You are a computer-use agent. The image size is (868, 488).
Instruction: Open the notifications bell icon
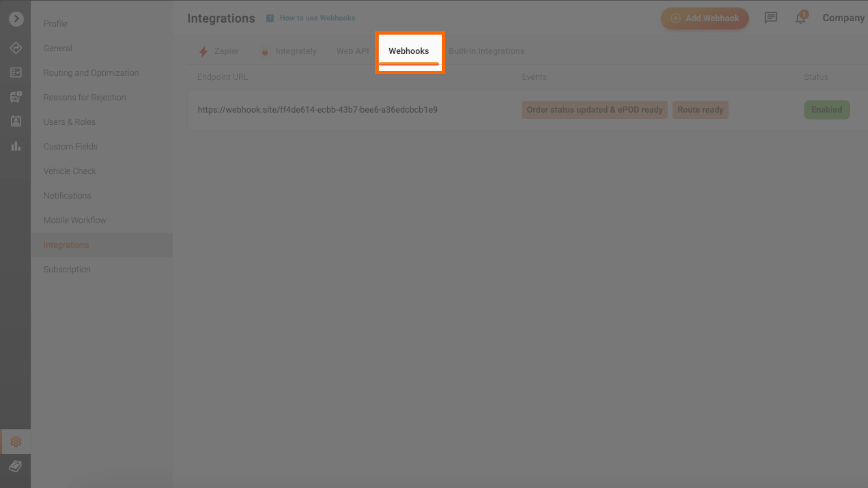[x=801, y=18]
